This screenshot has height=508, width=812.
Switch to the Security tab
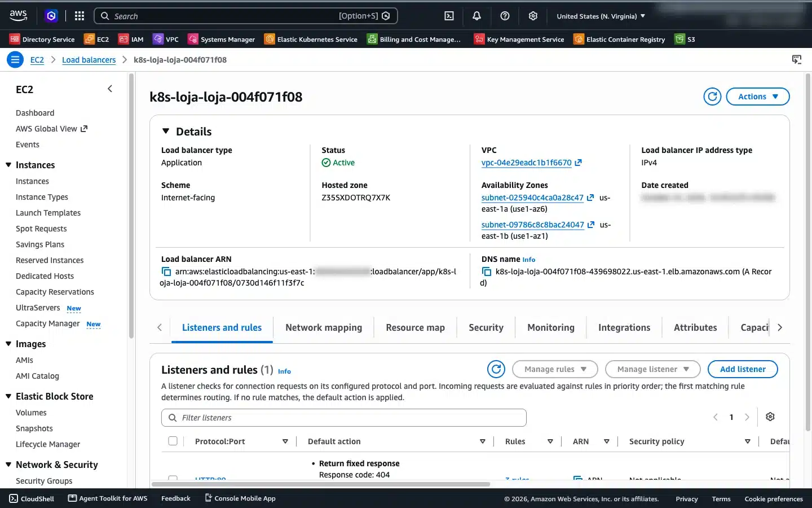coord(486,327)
